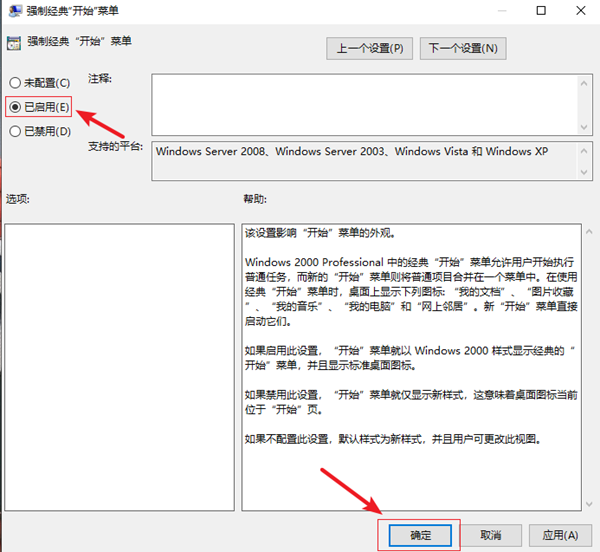Click the 注释: label
600x552 pixels.
pyautogui.click(x=100, y=78)
